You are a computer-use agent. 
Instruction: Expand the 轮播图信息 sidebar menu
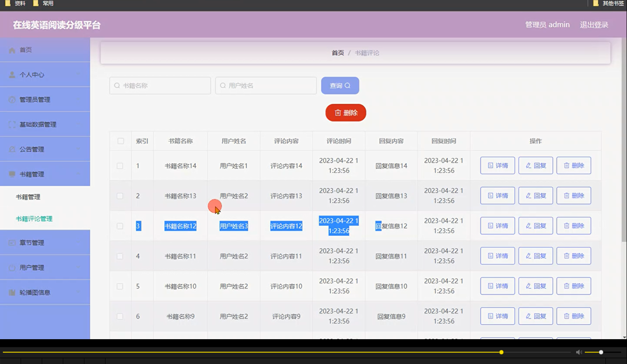pos(45,292)
